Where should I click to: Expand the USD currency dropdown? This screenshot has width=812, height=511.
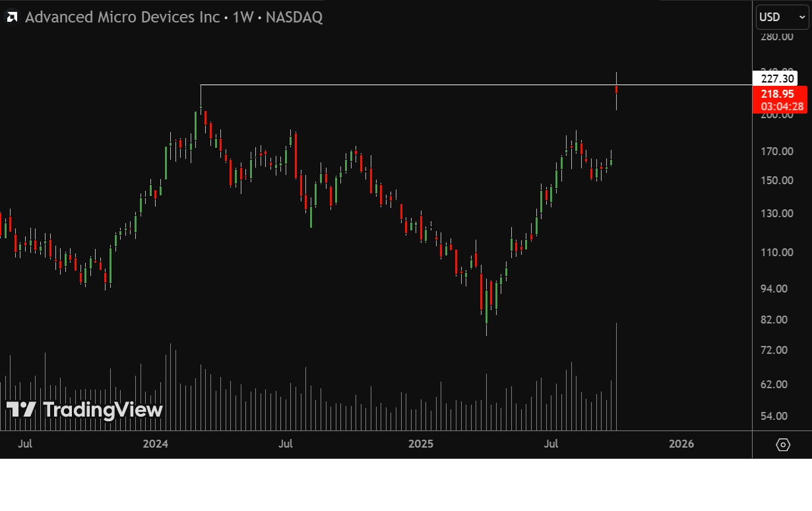(782, 17)
